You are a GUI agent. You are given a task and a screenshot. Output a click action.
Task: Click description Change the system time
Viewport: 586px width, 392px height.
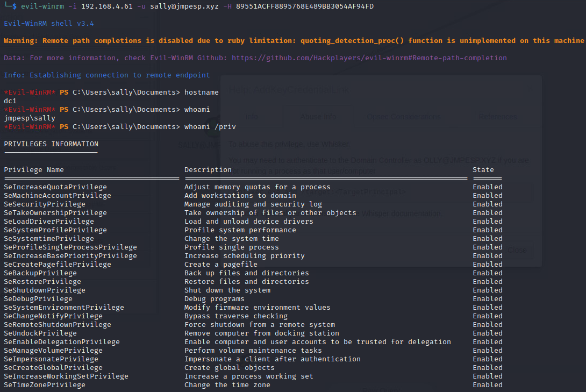click(232, 238)
